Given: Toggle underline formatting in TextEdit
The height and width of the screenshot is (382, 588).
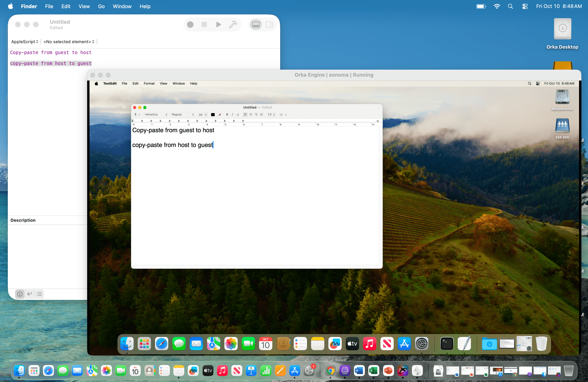Looking at the screenshot, I should click(x=238, y=115).
